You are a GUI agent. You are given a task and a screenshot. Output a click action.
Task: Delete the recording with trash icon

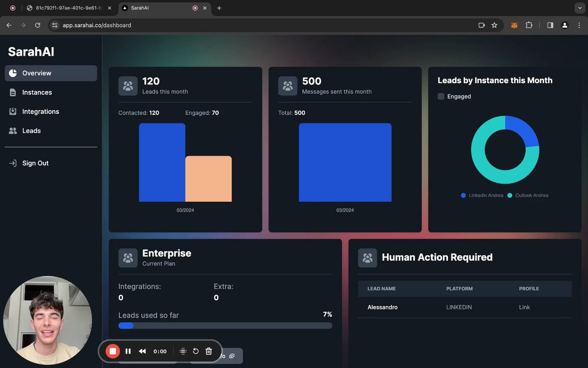coord(209,351)
